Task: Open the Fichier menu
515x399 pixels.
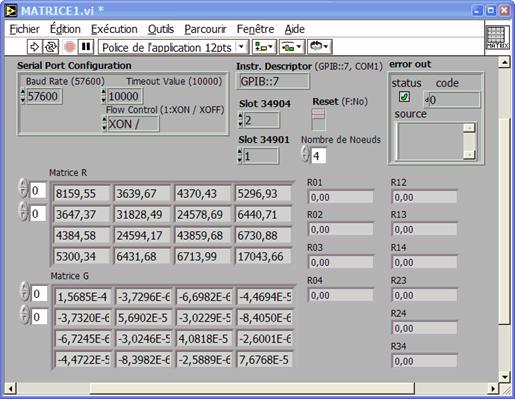Action: [24, 29]
